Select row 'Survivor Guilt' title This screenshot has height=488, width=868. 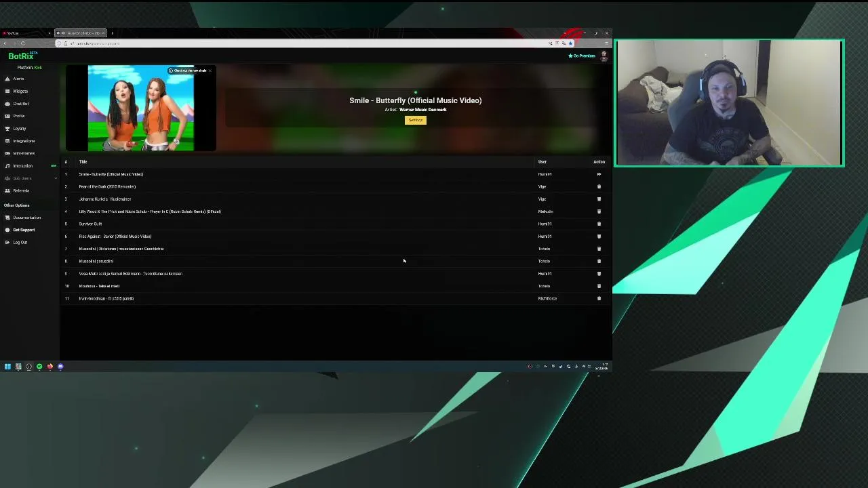pos(90,224)
